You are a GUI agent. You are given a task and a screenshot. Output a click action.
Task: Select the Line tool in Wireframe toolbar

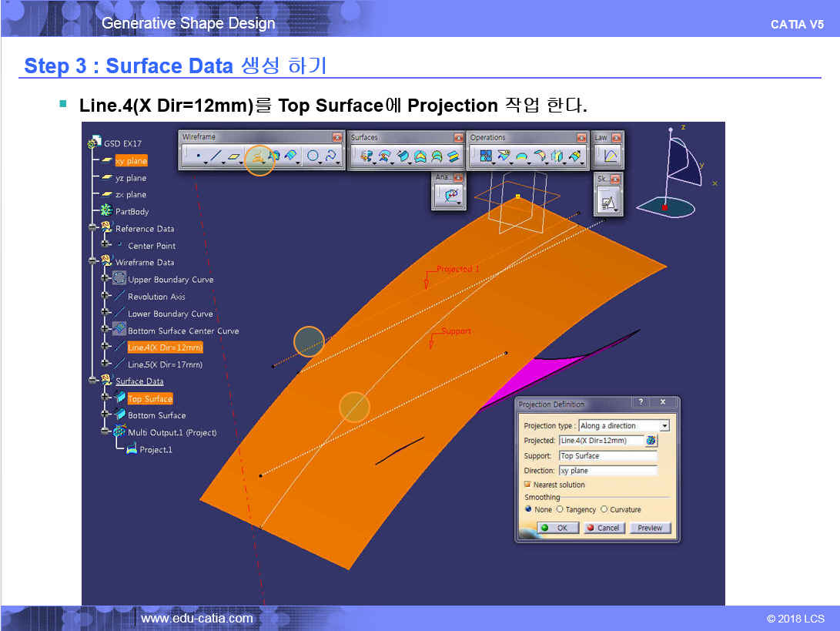coord(216,157)
